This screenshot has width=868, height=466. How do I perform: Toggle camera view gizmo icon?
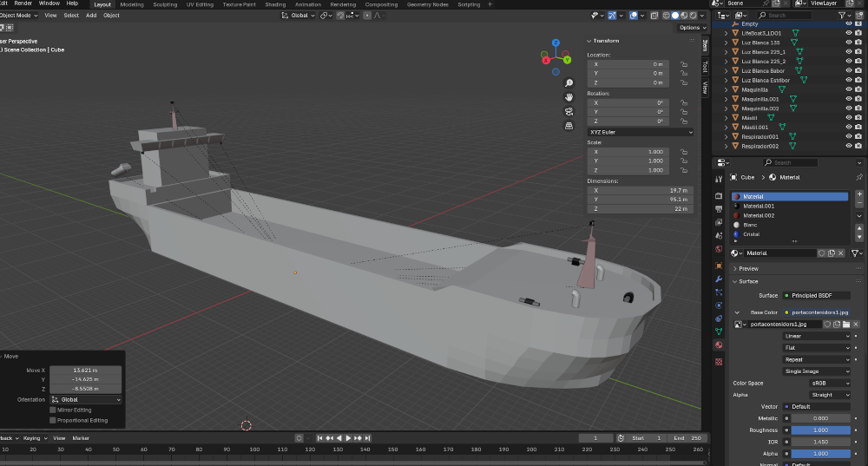[x=569, y=112]
